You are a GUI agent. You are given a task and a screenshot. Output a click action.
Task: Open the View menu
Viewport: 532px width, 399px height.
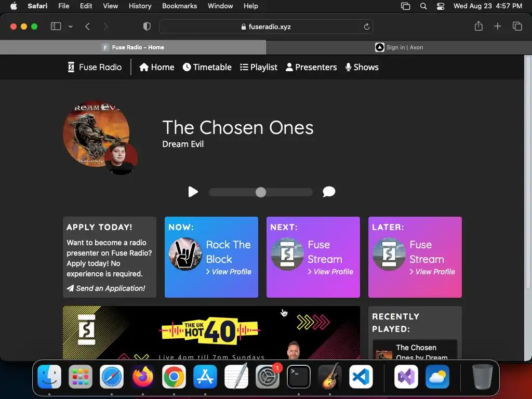coord(110,6)
